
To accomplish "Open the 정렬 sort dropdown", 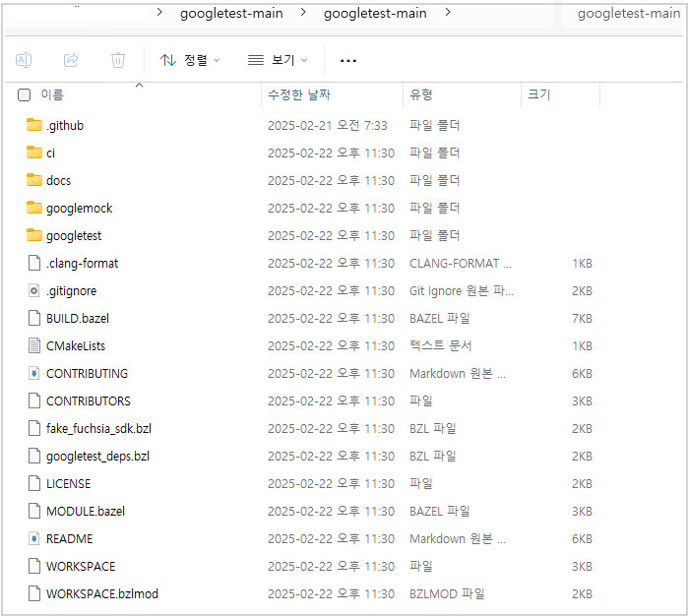I will click(190, 60).
